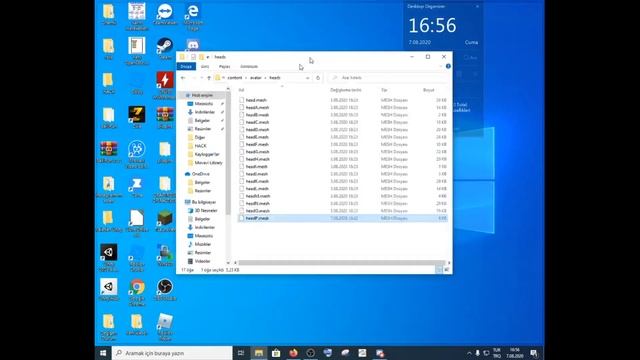Image resolution: width=640 pixels, height=360 pixels.
Task: Open the Diğer folder in sidebar
Action: click(x=200, y=137)
